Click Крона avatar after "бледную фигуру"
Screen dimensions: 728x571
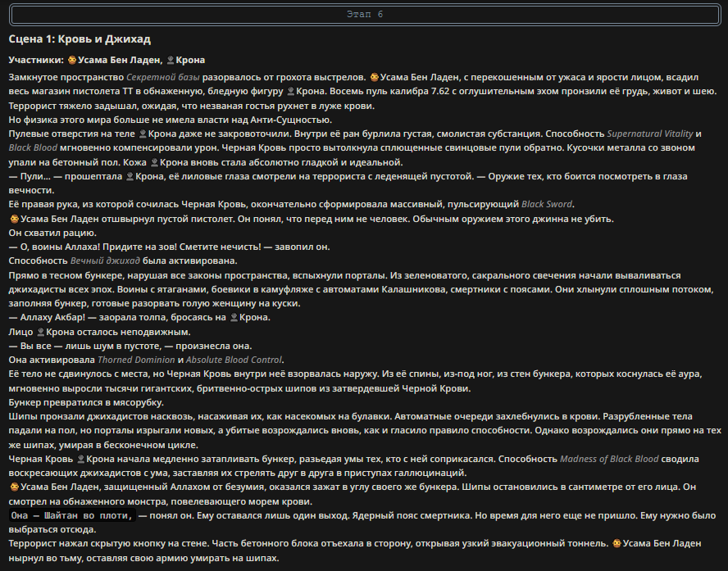[291, 92]
